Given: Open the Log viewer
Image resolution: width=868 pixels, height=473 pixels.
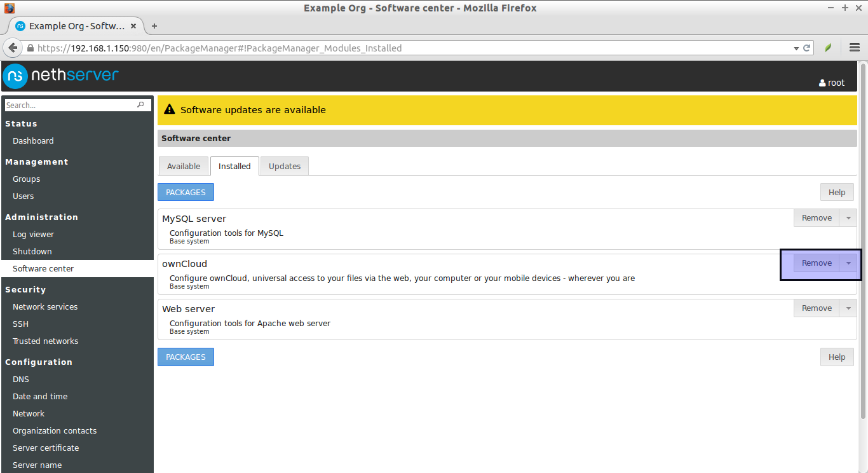Looking at the screenshot, I should coord(33,235).
